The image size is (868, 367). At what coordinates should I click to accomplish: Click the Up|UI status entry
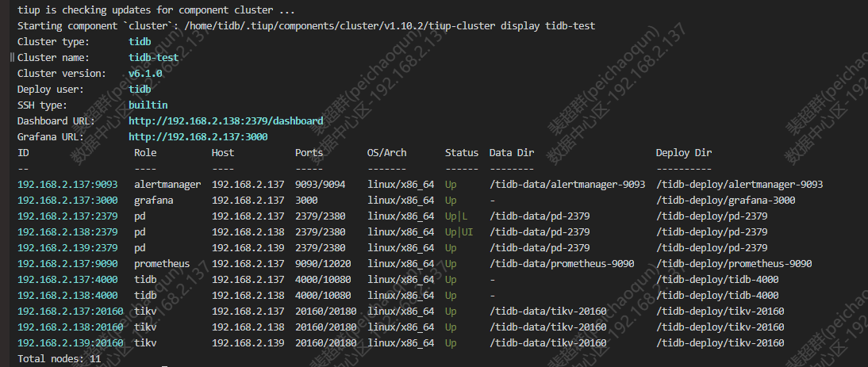[x=459, y=231]
